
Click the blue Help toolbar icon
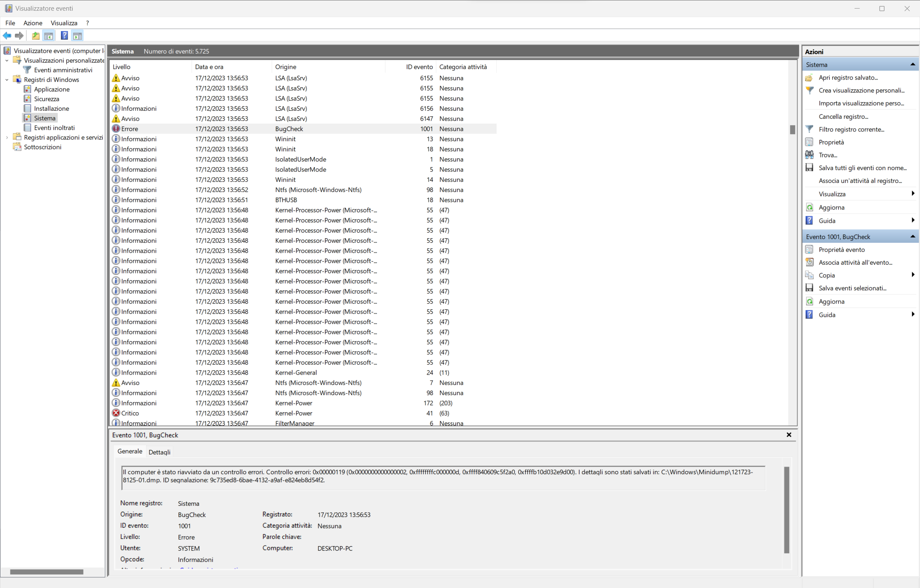(x=64, y=36)
